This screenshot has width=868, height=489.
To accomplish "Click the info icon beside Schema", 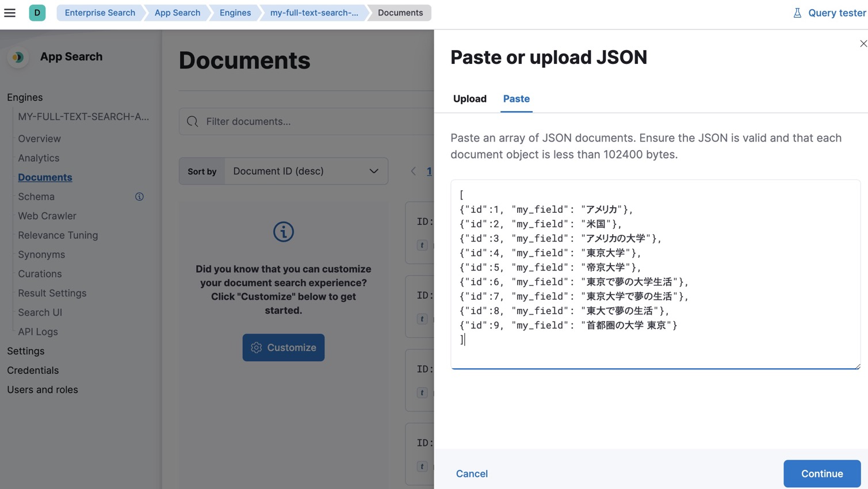I will 139,197.
